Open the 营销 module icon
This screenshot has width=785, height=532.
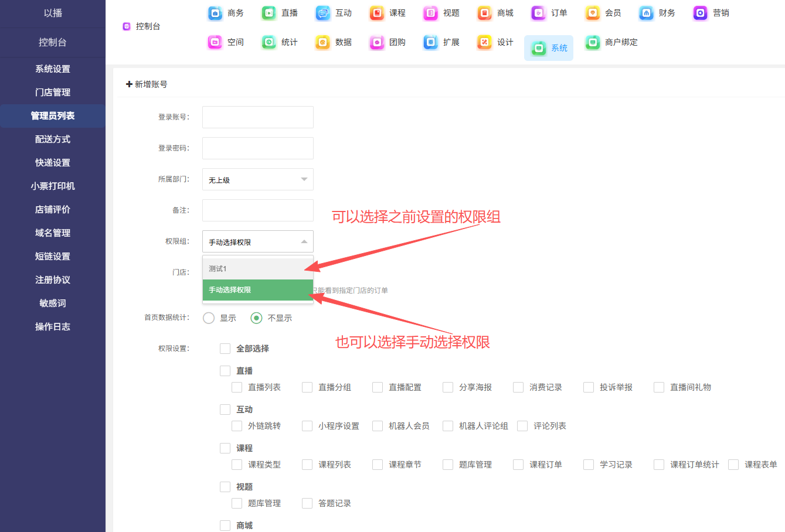[x=700, y=13]
